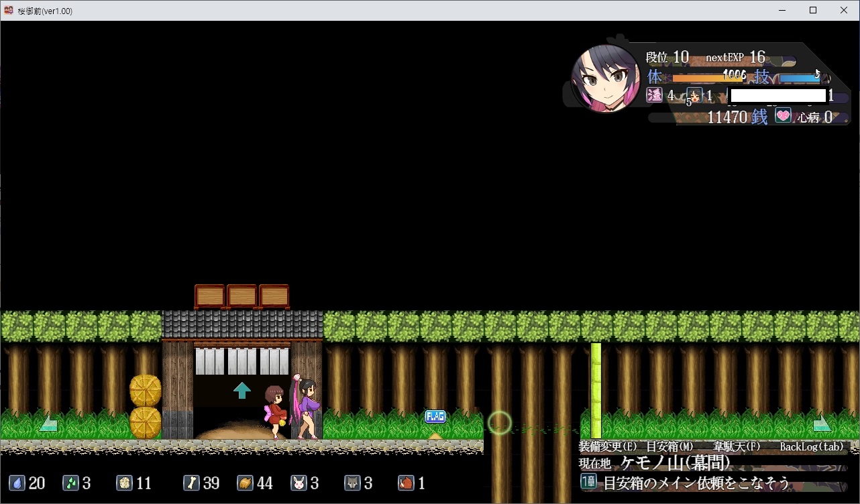Minimize the game window
The height and width of the screenshot is (504, 860).
point(782,10)
